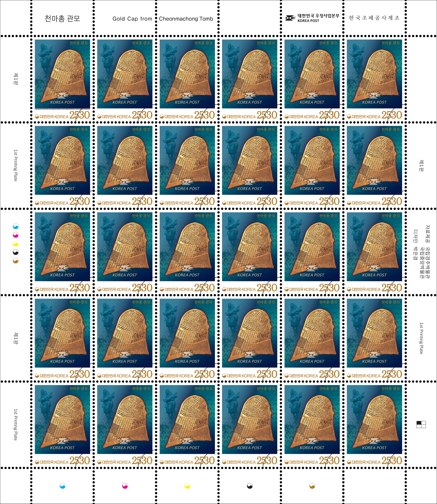Select the stamp directly above bottom cyan dot

(62, 425)
